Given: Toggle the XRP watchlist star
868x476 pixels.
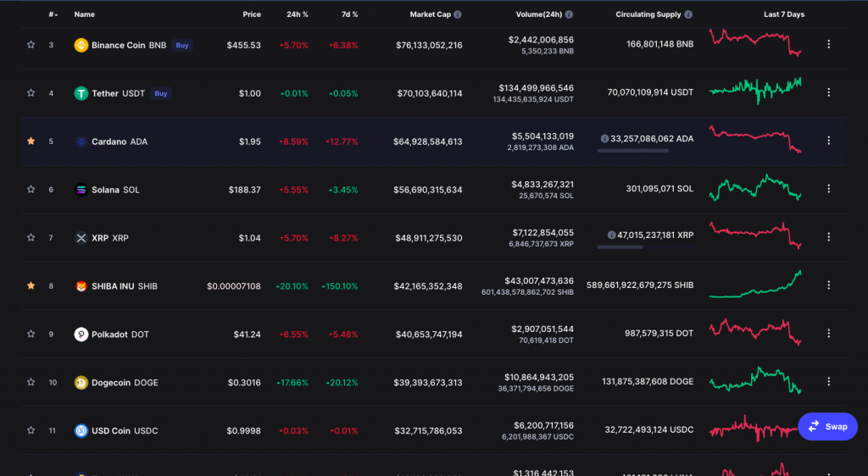Looking at the screenshot, I should (x=31, y=237).
